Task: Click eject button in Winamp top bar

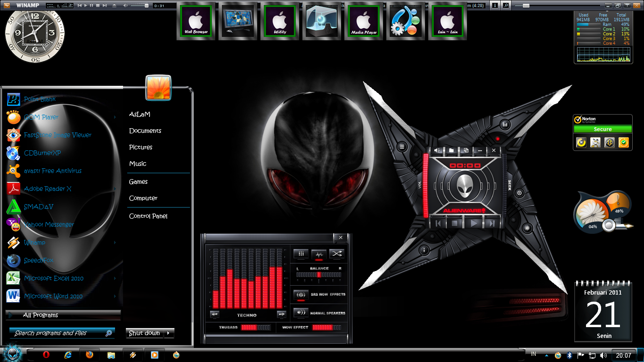Action: pos(114,5)
